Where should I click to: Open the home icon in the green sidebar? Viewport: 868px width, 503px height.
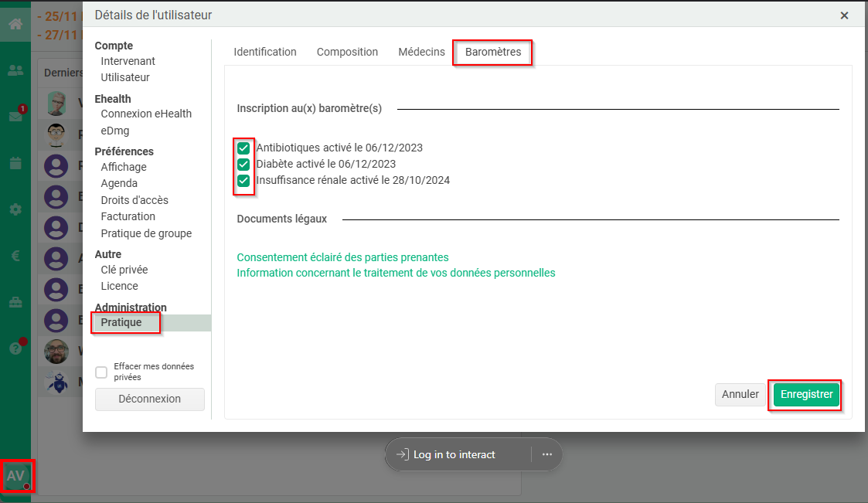(x=15, y=24)
